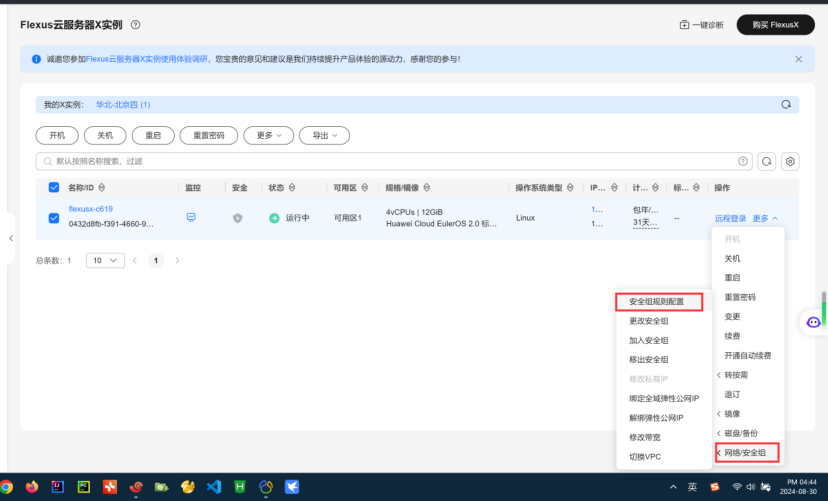Expand the 镜像 submenu
Image resolution: width=828 pixels, height=501 pixels.
(x=732, y=414)
